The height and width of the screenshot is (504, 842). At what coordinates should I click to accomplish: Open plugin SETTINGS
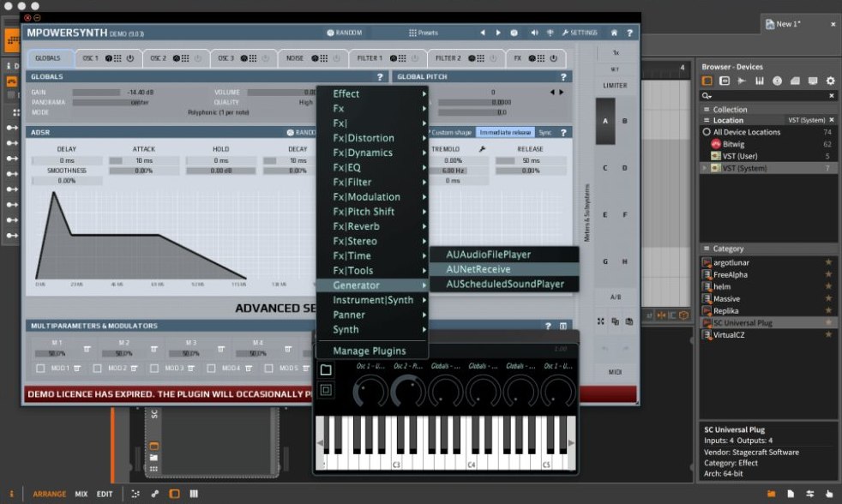tap(580, 33)
